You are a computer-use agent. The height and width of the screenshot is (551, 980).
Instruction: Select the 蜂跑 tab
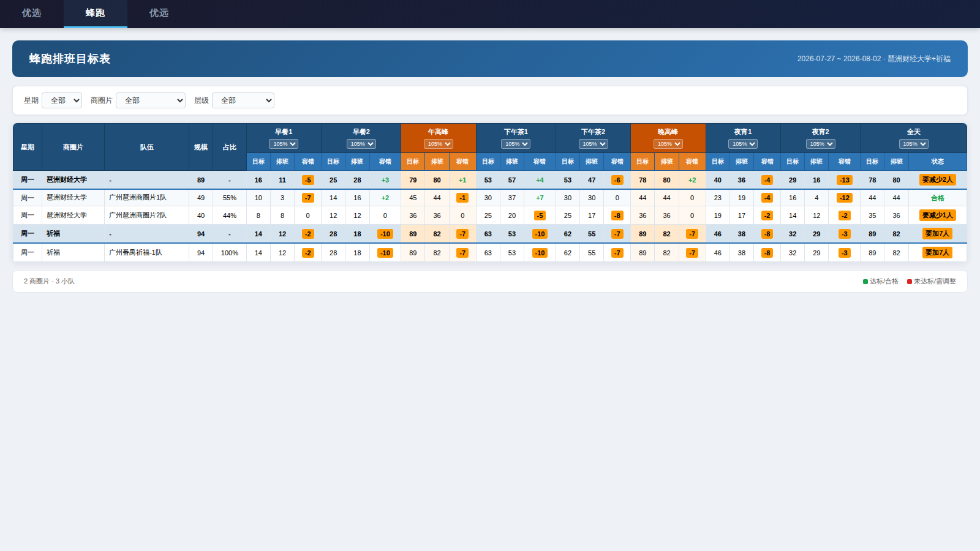click(96, 13)
